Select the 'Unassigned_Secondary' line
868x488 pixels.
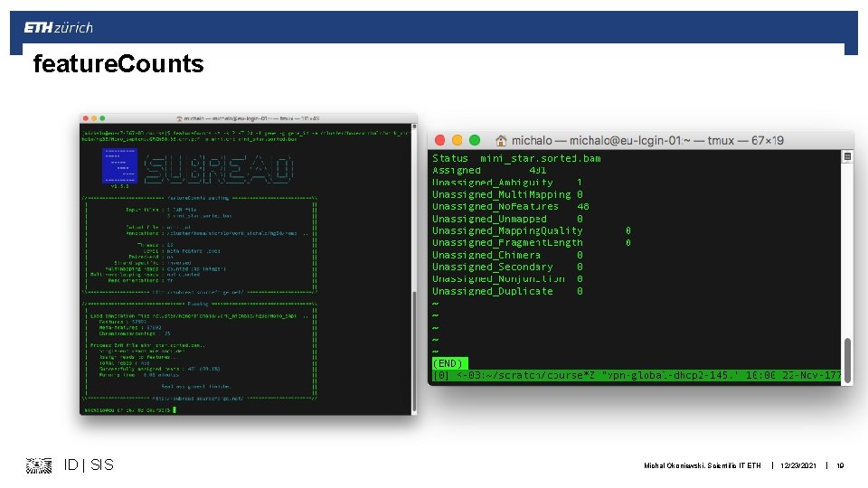click(507, 267)
